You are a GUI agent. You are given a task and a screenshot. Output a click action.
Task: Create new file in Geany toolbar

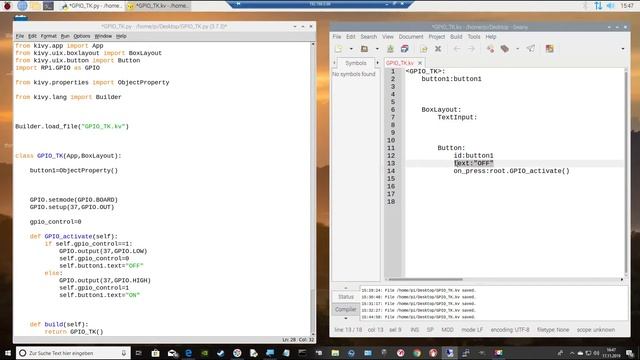pos(339,49)
